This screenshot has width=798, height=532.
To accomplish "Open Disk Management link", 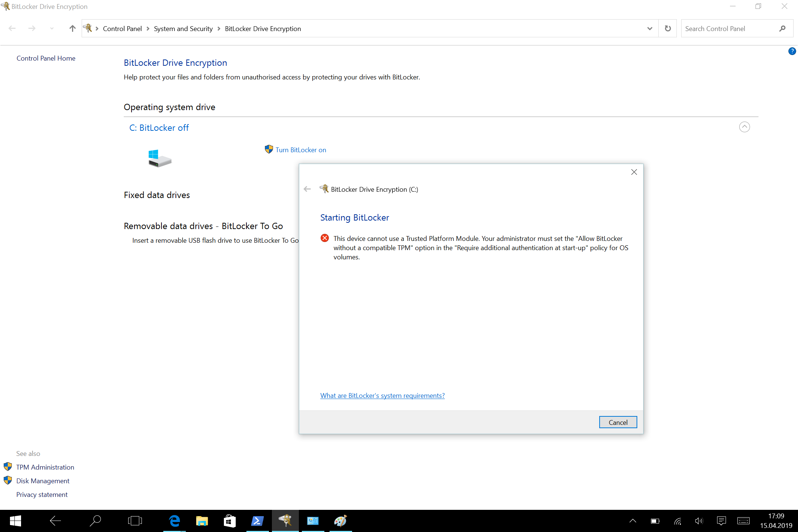I will (x=43, y=481).
